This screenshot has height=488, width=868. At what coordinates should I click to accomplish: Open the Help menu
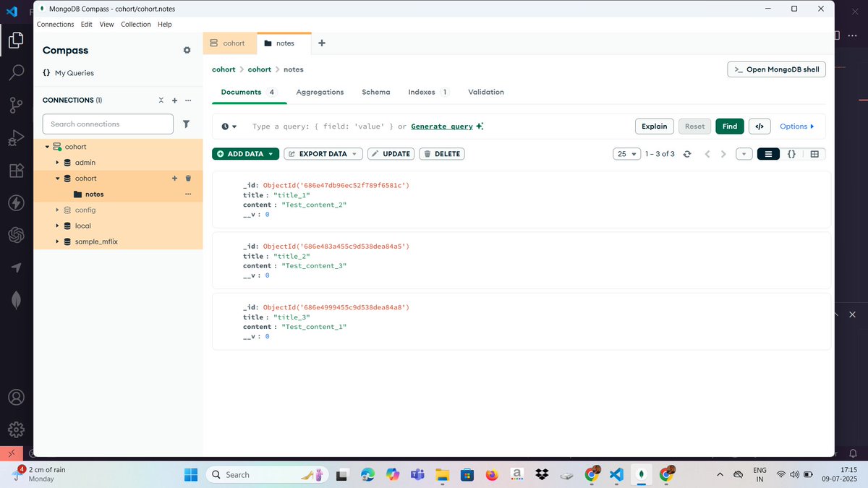[x=165, y=24]
